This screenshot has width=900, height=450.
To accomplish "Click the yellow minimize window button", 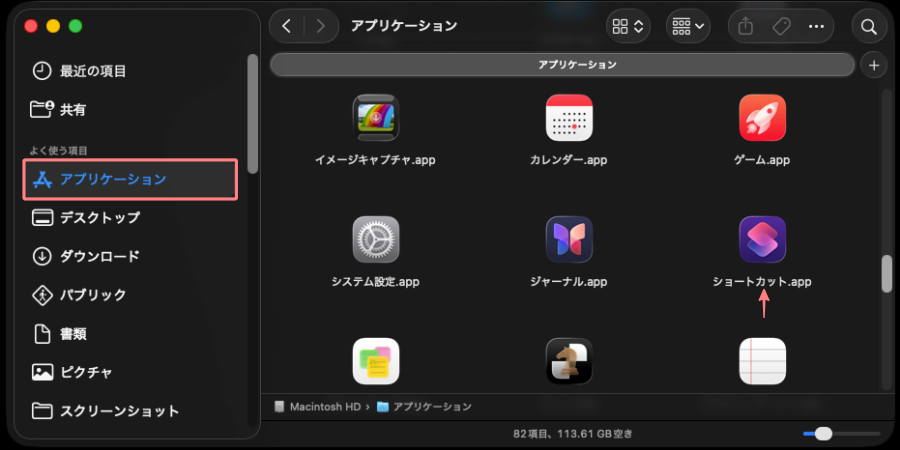I will pyautogui.click(x=53, y=26).
